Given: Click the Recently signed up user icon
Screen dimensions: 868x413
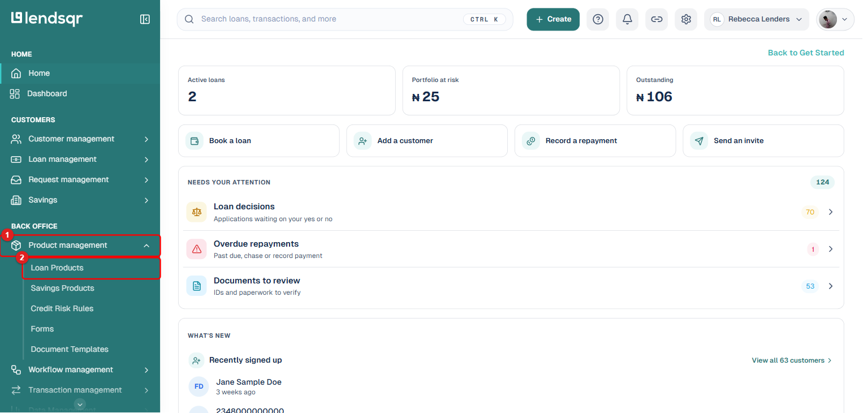Looking at the screenshot, I should click(x=196, y=360).
